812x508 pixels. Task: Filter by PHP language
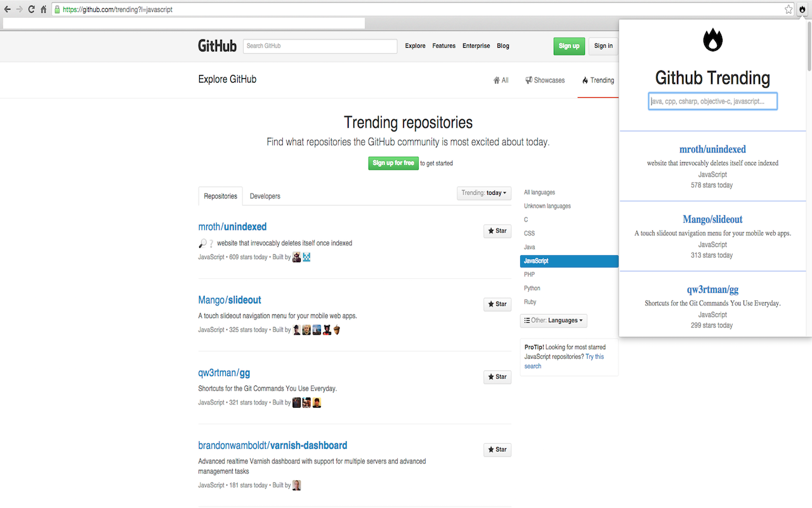529,275
